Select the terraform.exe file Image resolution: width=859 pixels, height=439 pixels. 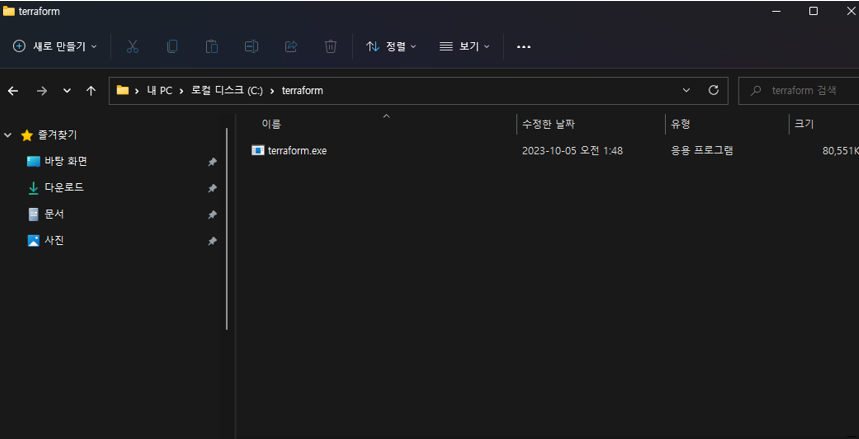pos(297,151)
